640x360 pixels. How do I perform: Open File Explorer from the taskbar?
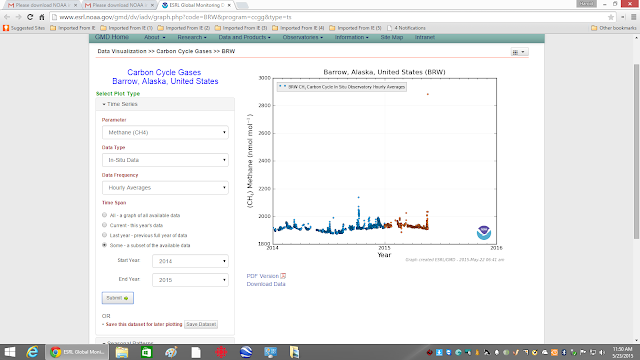(122, 352)
